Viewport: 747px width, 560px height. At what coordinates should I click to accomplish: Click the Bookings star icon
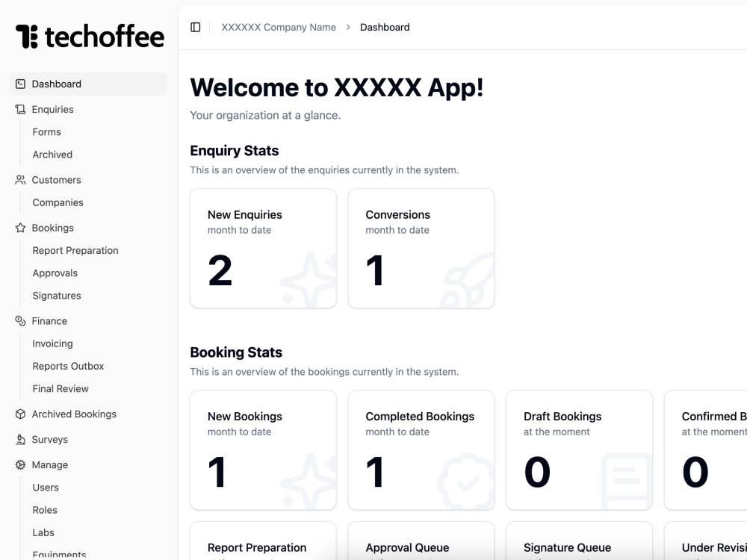tap(20, 228)
